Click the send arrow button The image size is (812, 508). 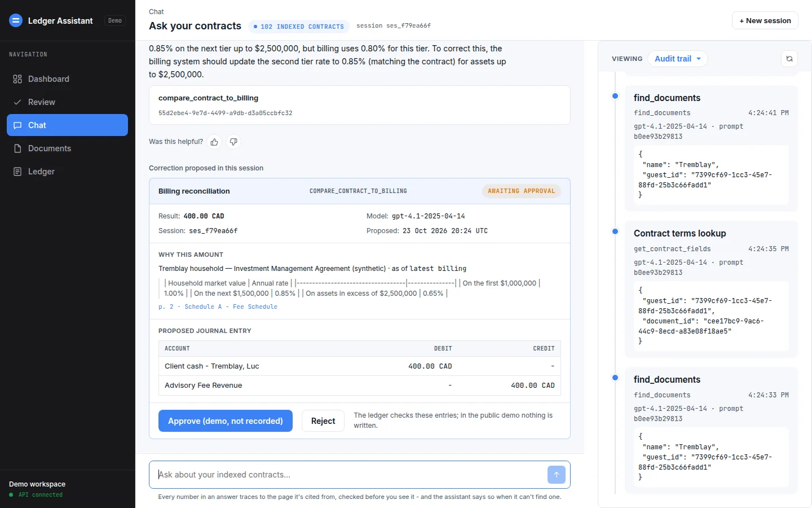[x=557, y=475]
